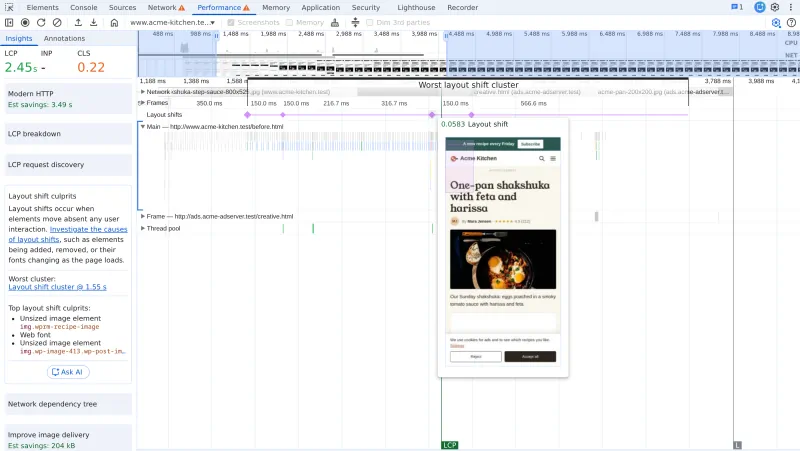This screenshot has width=800, height=451.
Task: Toggle the Screenshots checkbox
Action: [x=231, y=22]
